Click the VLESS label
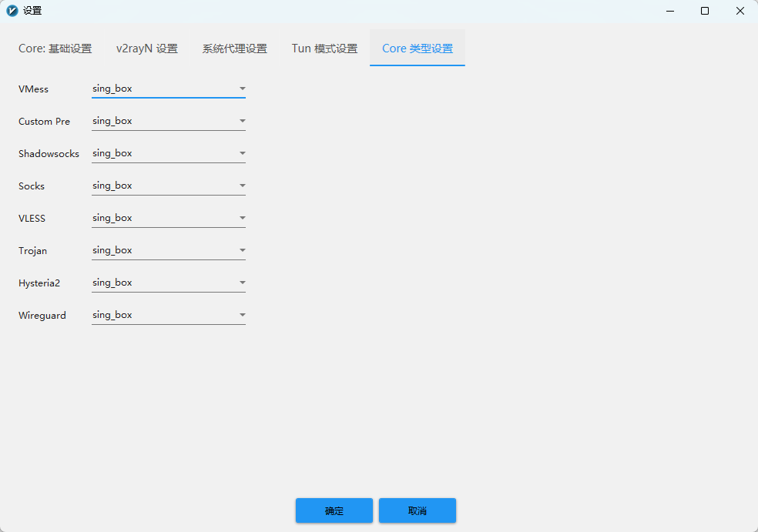Viewport: 758px width, 532px height. [x=32, y=219]
